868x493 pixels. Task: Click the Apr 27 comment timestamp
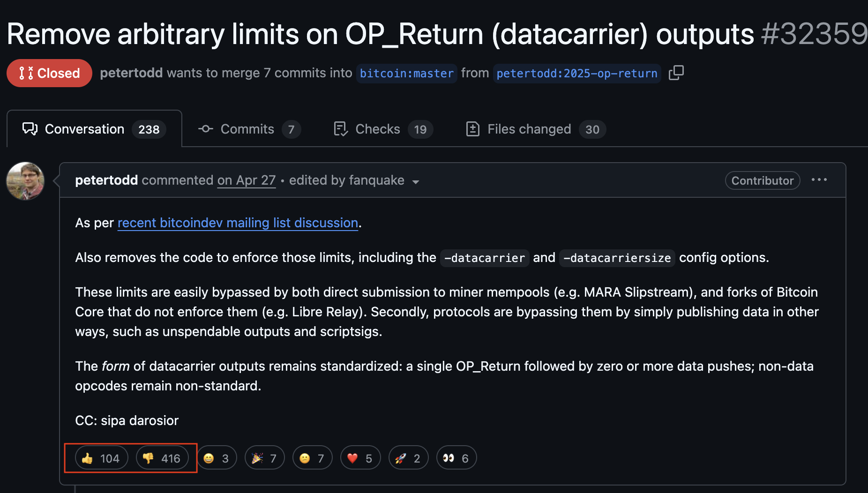(x=247, y=180)
